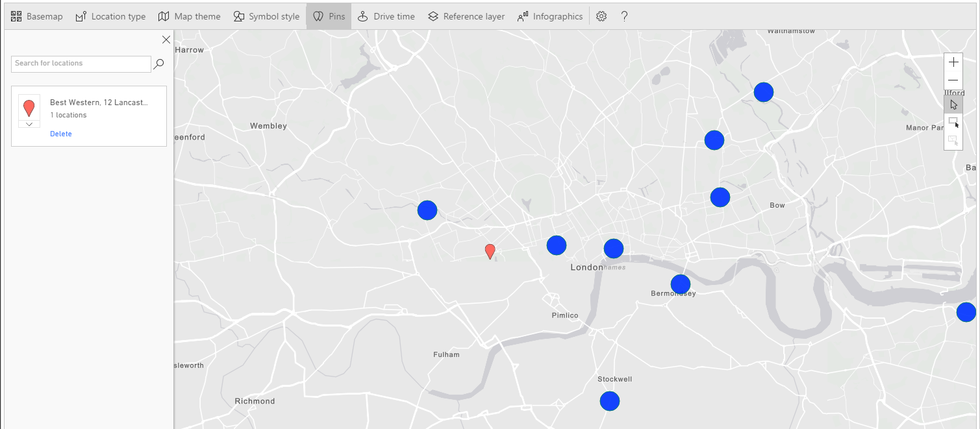The width and height of the screenshot is (980, 429).
Task: Zoom out with the minus button
Action: (953, 80)
